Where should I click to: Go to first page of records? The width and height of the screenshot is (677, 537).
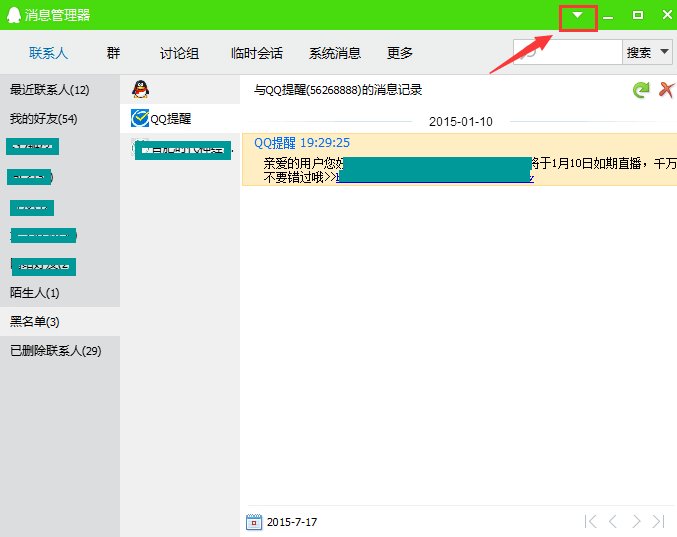[x=590, y=521]
